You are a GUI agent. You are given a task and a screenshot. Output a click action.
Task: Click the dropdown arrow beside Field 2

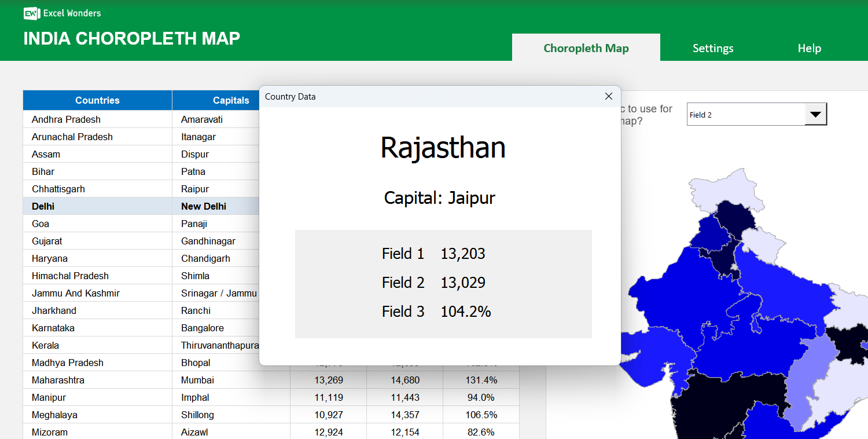816,114
